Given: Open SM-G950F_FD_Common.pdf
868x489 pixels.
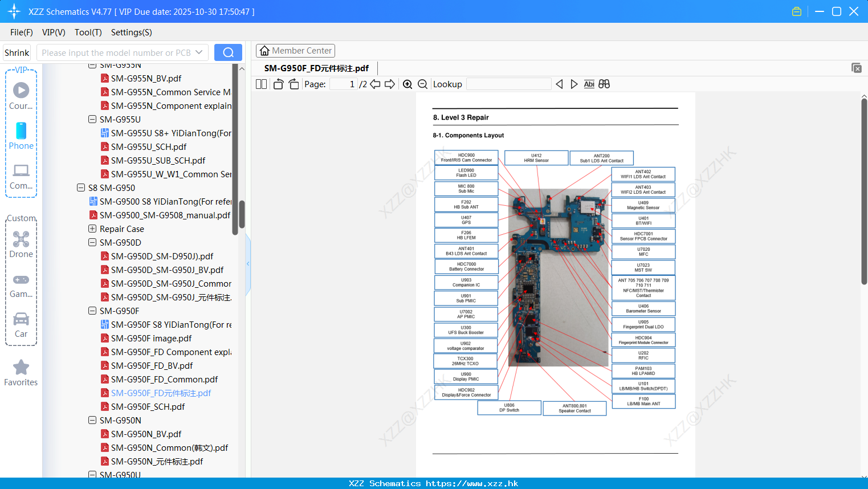Looking at the screenshot, I should point(164,379).
